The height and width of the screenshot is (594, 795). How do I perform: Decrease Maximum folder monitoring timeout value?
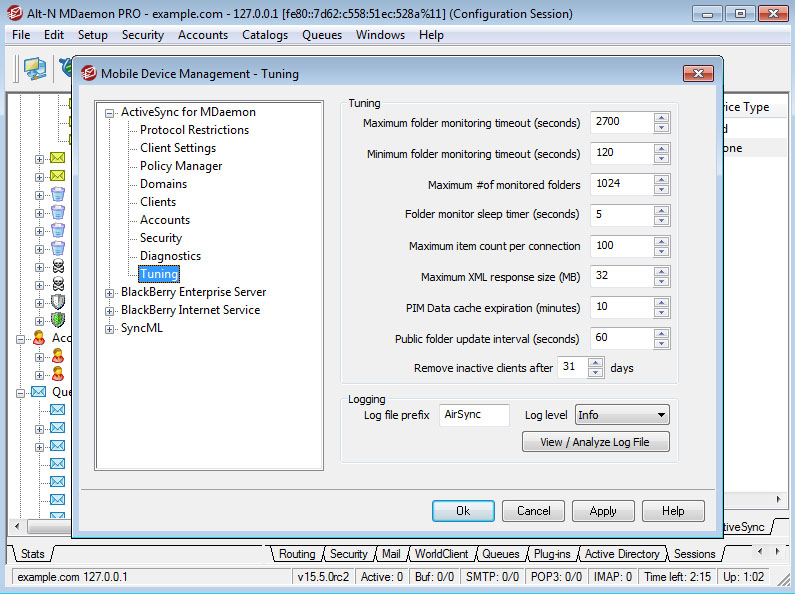click(x=661, y=128)
